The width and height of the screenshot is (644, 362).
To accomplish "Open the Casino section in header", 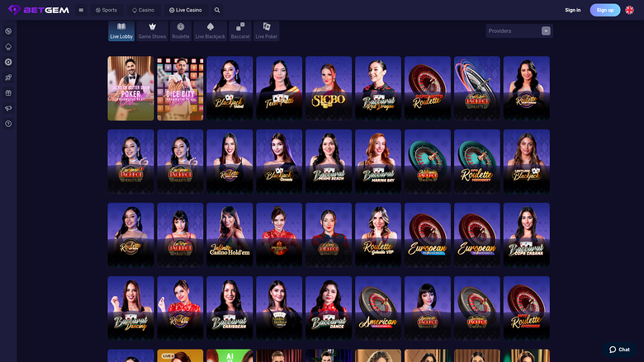I will click(144, 10).
